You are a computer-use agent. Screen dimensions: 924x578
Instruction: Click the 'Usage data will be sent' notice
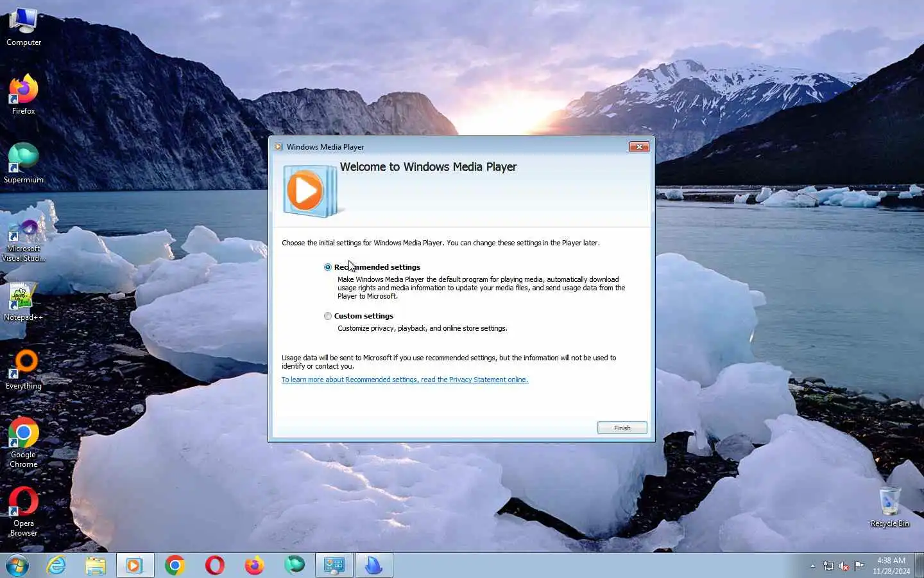[449, 362]
